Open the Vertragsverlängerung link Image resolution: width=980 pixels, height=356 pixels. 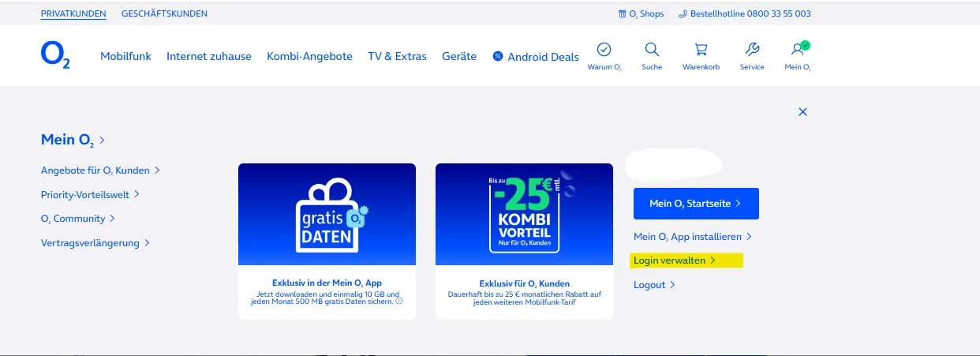coord(95,243)
